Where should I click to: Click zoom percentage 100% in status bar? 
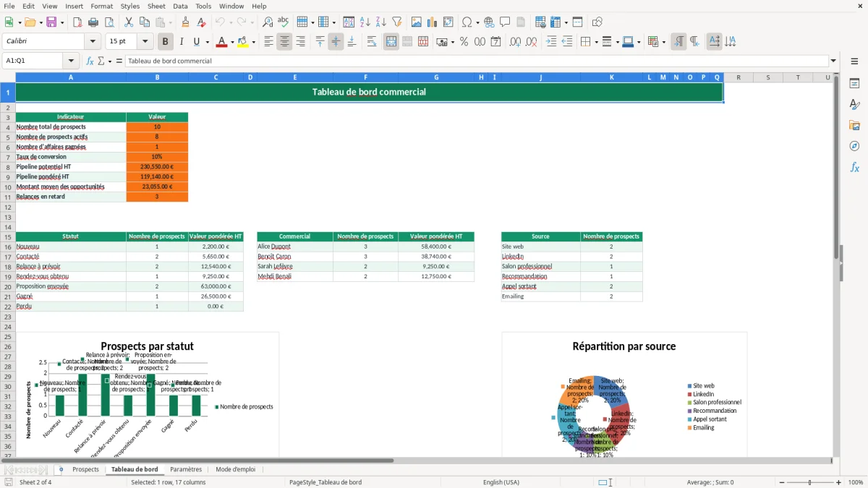point(856,482)
